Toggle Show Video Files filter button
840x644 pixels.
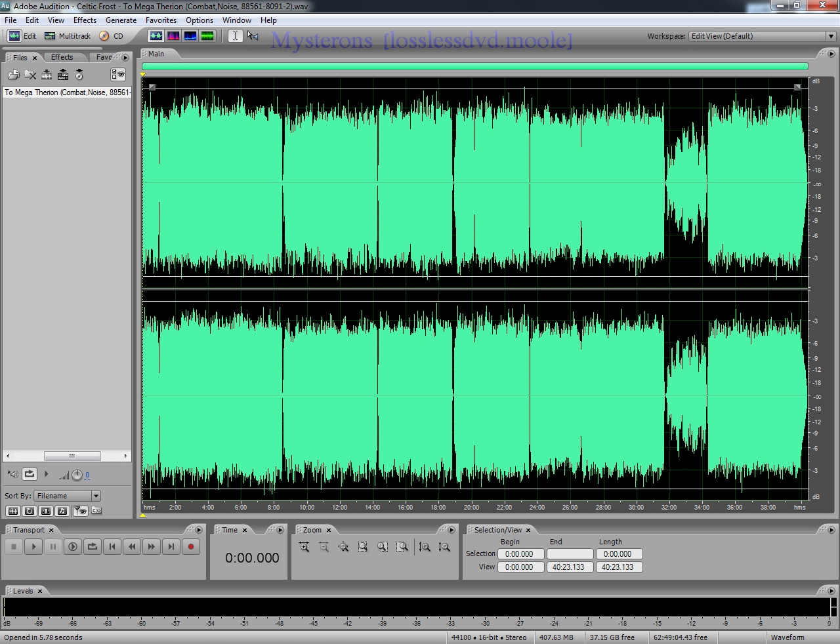[x=46, y=511]
